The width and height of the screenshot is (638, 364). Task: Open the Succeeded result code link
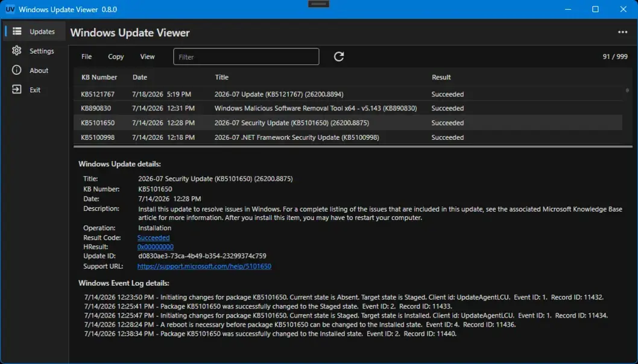[x=153, y=237]
